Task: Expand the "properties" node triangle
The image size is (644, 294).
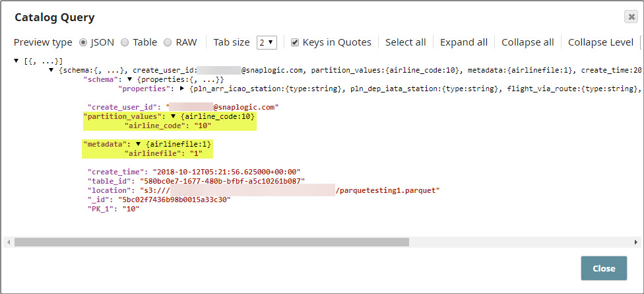Action: coord(181,88)
